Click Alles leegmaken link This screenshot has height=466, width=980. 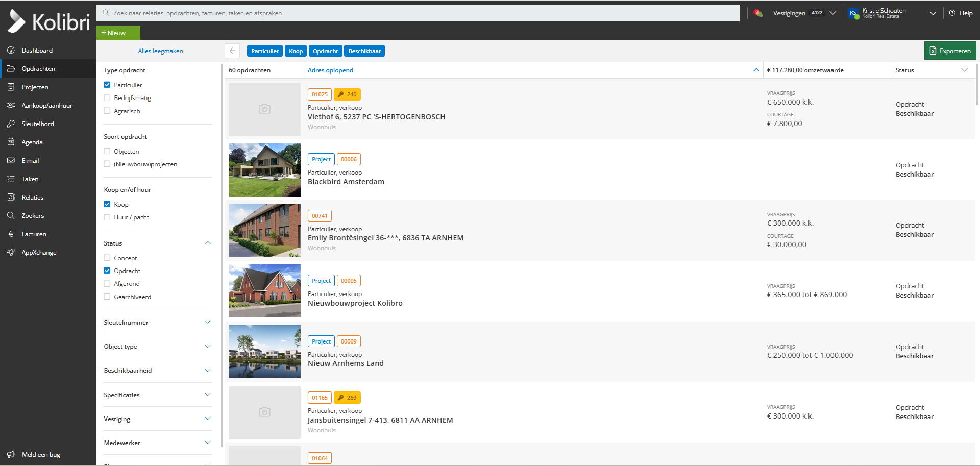click(160, 51)
